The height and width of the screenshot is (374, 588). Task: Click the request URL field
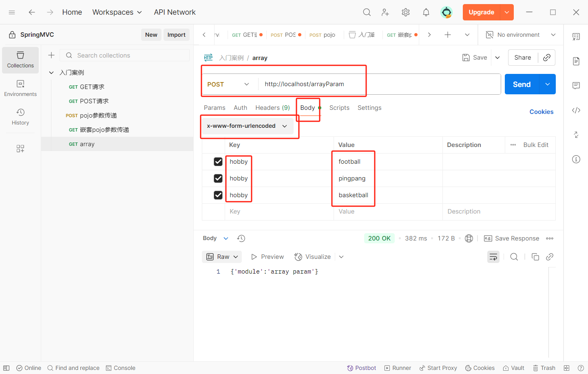pos(379,84)
